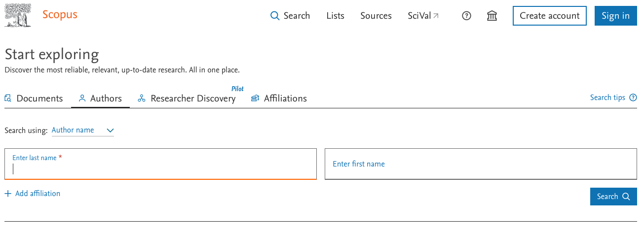Click the chevron next to Author name
Viewport: 644px width, 232px height.
pyautogui.click(x=110, y=131)
